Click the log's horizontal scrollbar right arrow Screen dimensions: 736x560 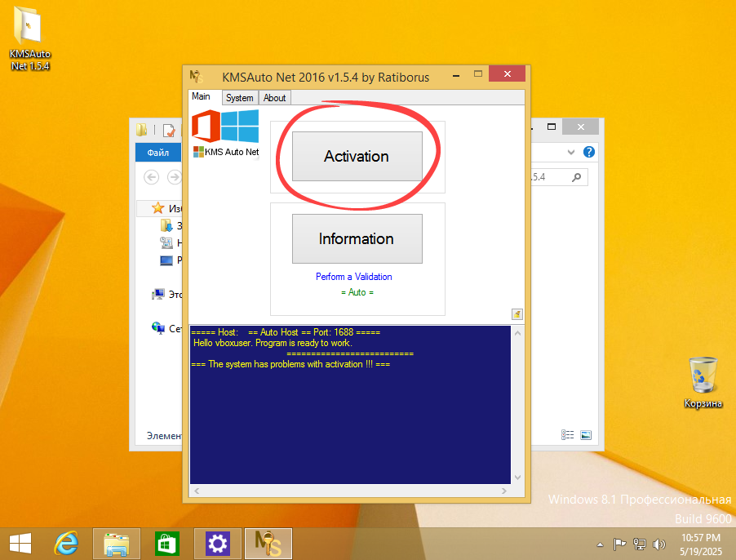click(x=505, y=491)
